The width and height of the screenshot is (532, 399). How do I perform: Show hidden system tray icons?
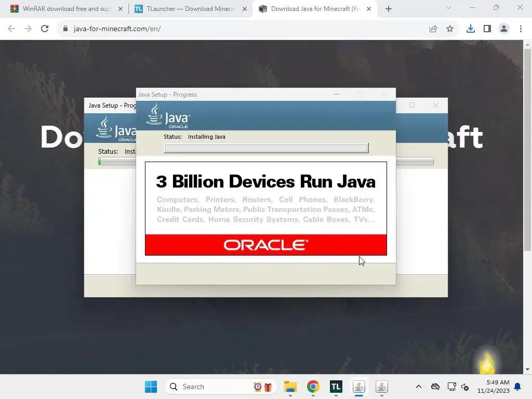click(x=419, y=387)
